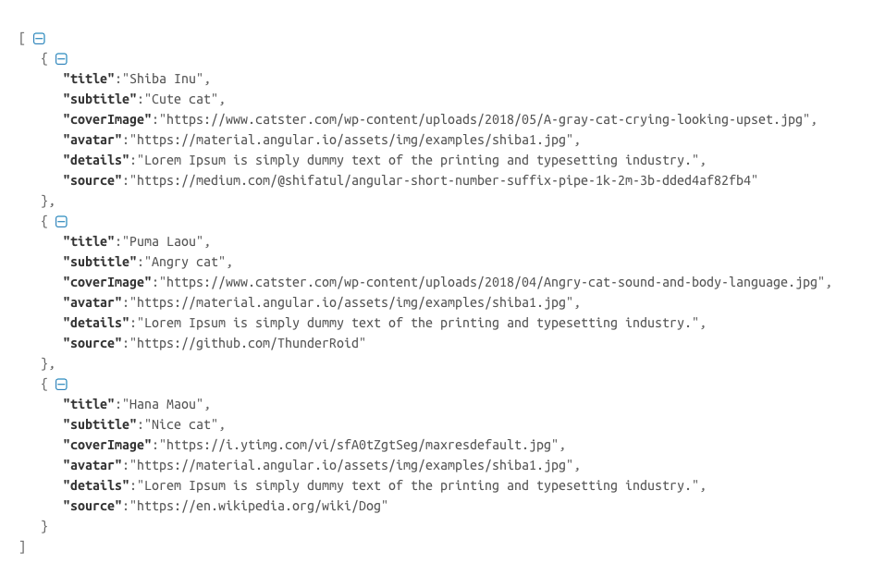Open the en.wikipedia.org/wiki/Dog source link

tap(259, 506)
